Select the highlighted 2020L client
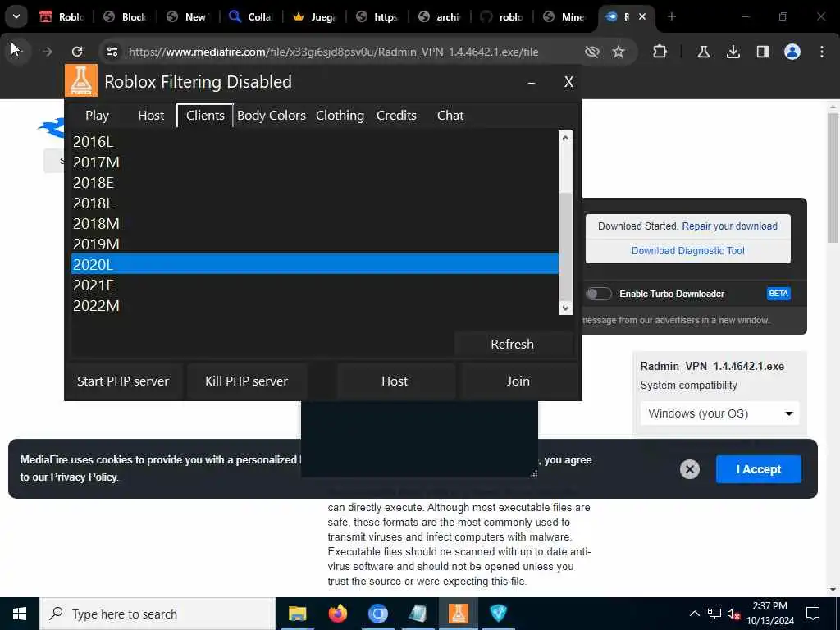This screenshot has width=840, height=630. (314, 264)
